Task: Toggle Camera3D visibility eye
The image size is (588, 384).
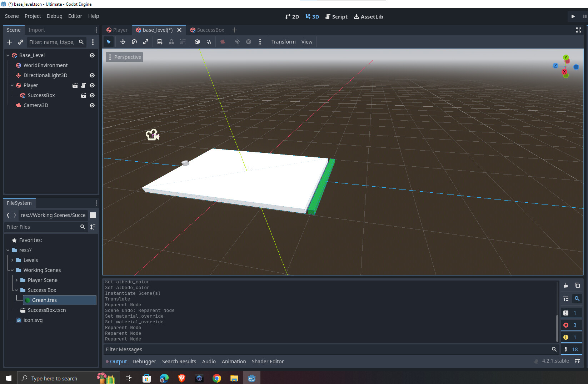Action: [x=92, y=105]
